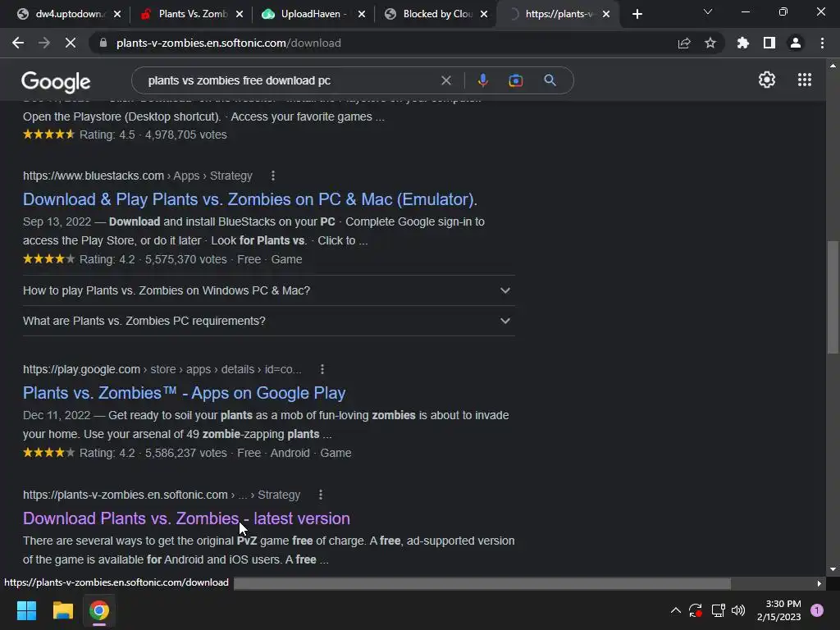The height and width of the screenshot is (630, 840).
Task: Click the forward navigation arrow
Action: (44, 43)
